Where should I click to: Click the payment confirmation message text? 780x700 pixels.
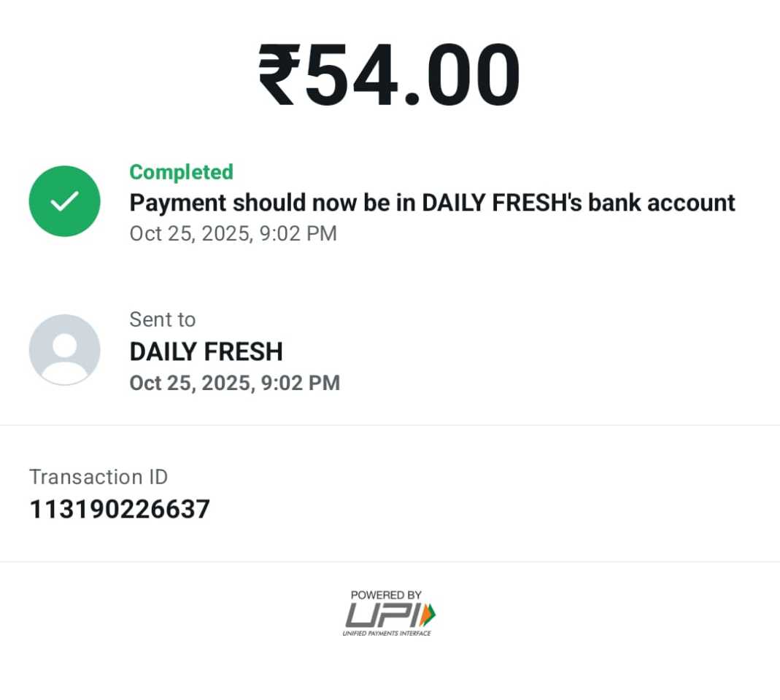(432, 203)
